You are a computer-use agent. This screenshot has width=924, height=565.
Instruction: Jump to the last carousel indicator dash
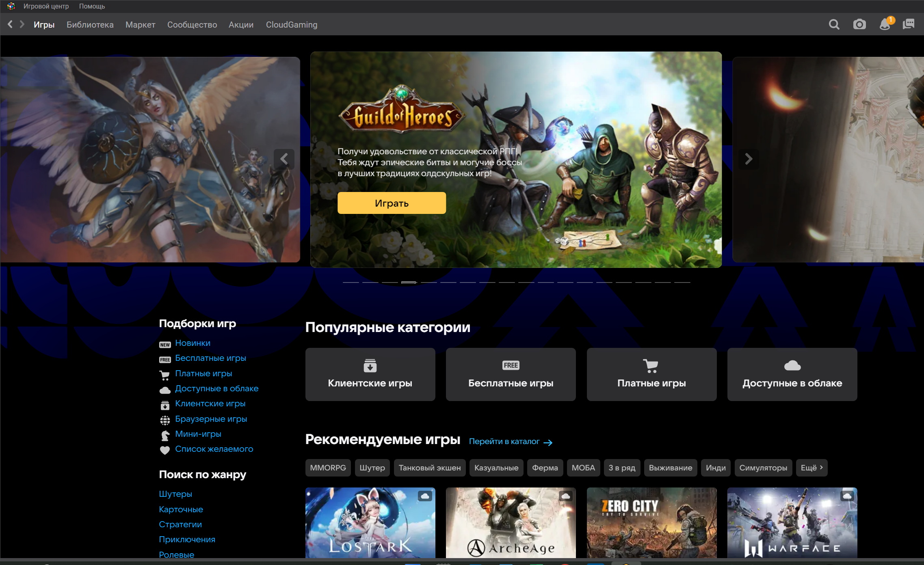[x=682, y=282]
